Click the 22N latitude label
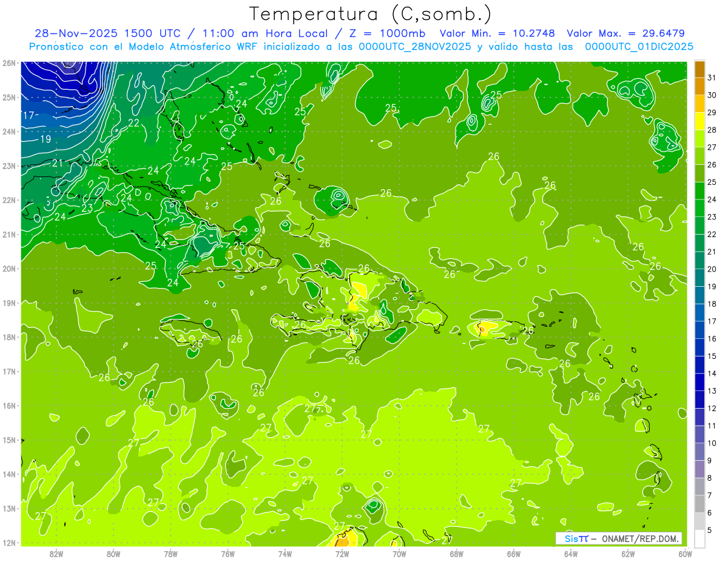 point(8,200)
